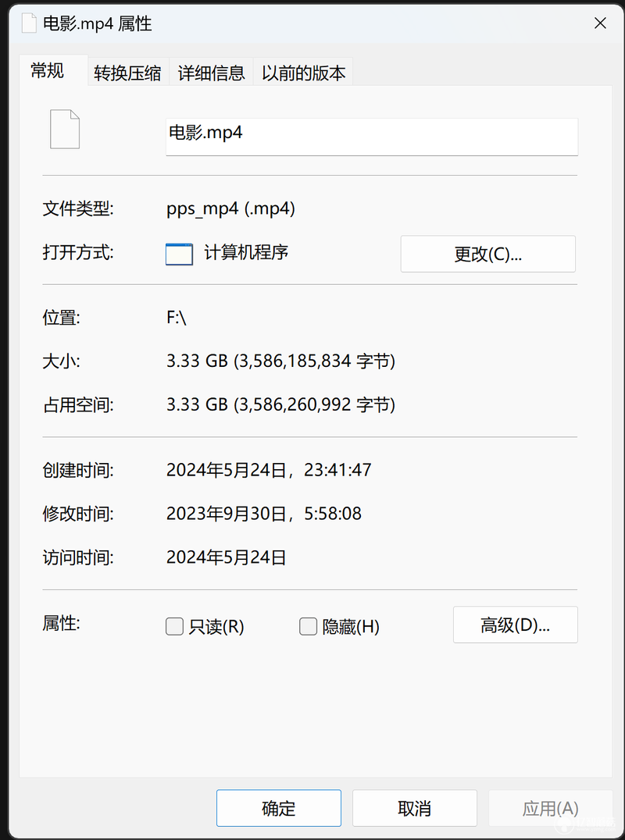Screen dimensions: 625x840
Task: Click the 访问时间: label
Action: pyautogui.click(x=78, y=557)
